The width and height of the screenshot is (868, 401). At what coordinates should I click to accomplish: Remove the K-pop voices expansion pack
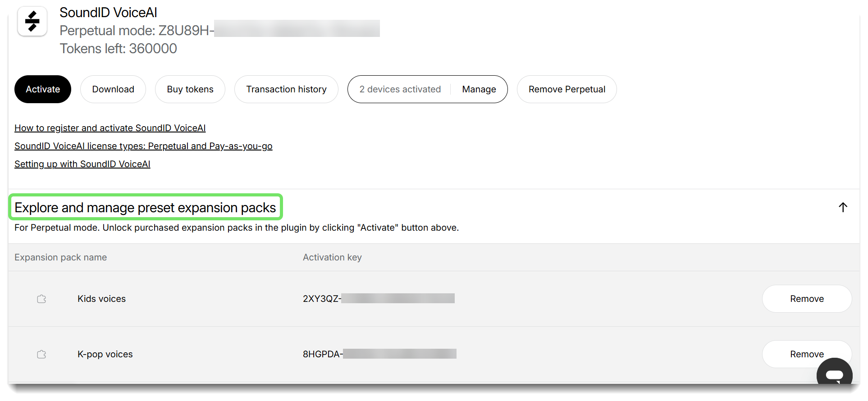[807, 354]
